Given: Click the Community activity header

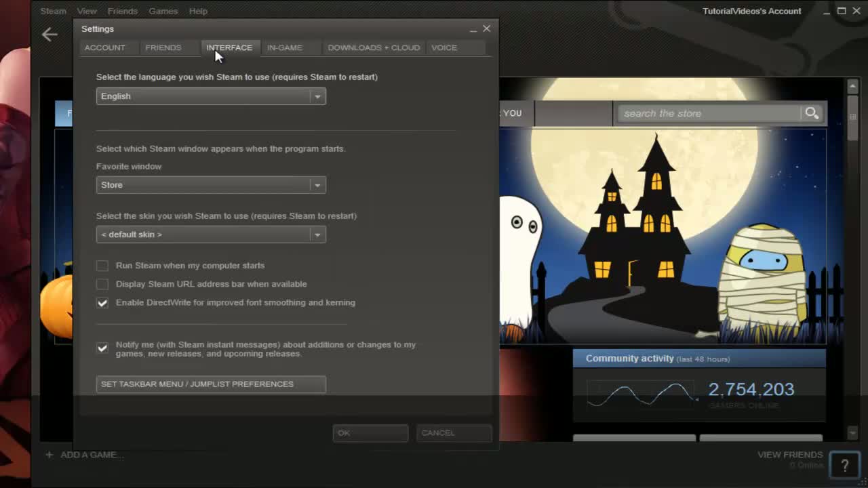Looking at the screenshot, I should click(699, 359).
